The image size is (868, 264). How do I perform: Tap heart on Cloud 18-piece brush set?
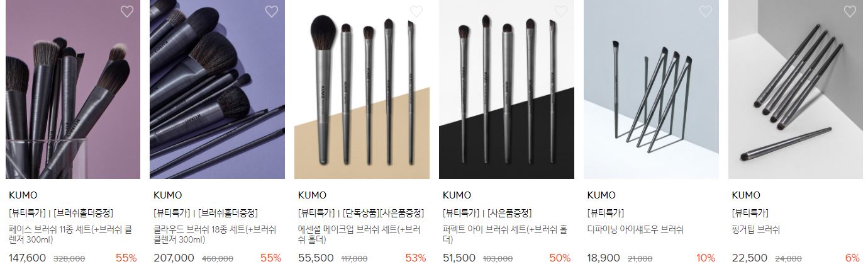click(x=272, y=11)
